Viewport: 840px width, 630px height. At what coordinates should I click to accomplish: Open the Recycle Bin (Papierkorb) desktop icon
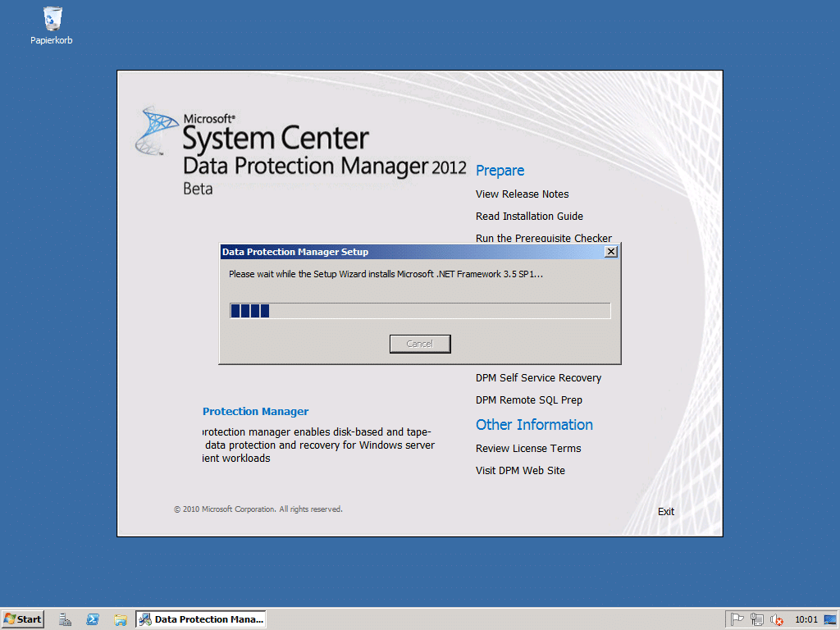click(x=52, y=25)
